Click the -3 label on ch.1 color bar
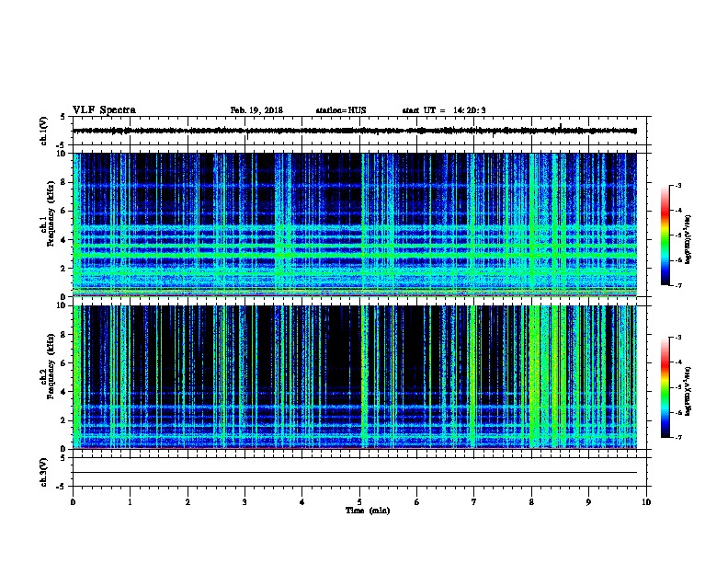The height and width of the screenshot is (563, 728). click(677, 186)
